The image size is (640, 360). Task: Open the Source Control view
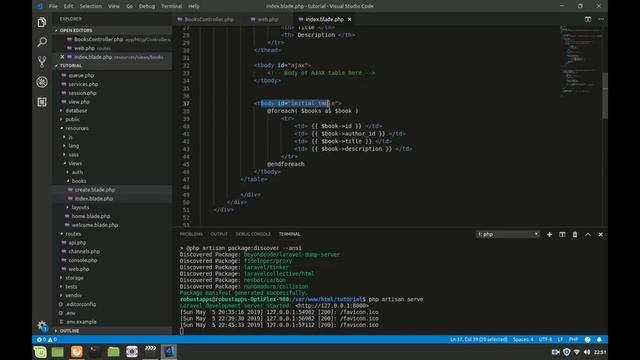pos(42,62)
